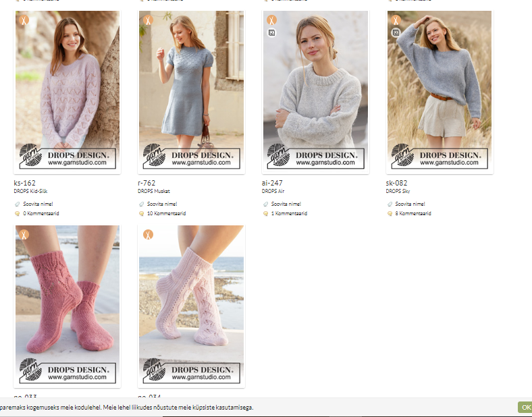Open '10 Kommentaarid' for r-762
This screenshot has height=417, width=532.
point(167,214)
